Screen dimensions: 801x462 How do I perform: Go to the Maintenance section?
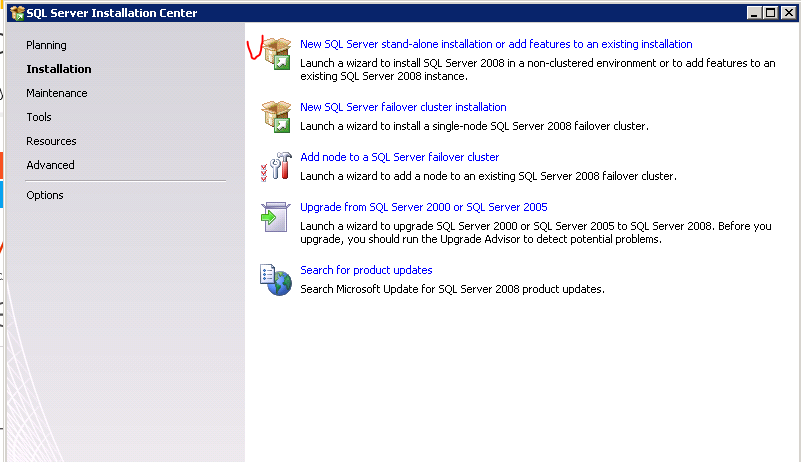coord(56,93)
